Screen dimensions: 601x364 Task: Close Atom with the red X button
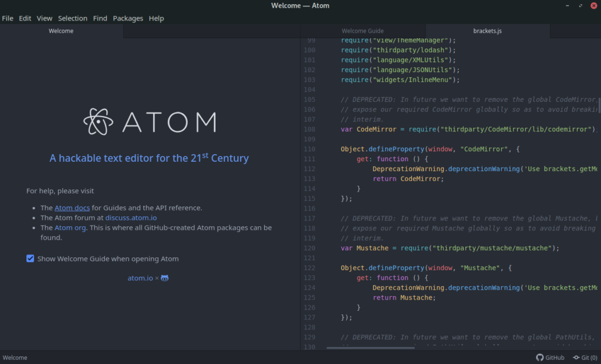click(x=593, y=6)
